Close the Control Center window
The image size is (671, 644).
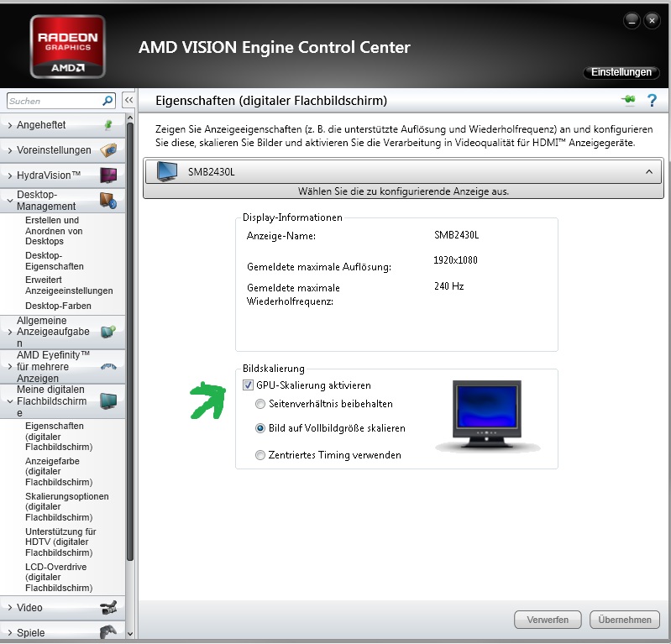tap(652, 20)
